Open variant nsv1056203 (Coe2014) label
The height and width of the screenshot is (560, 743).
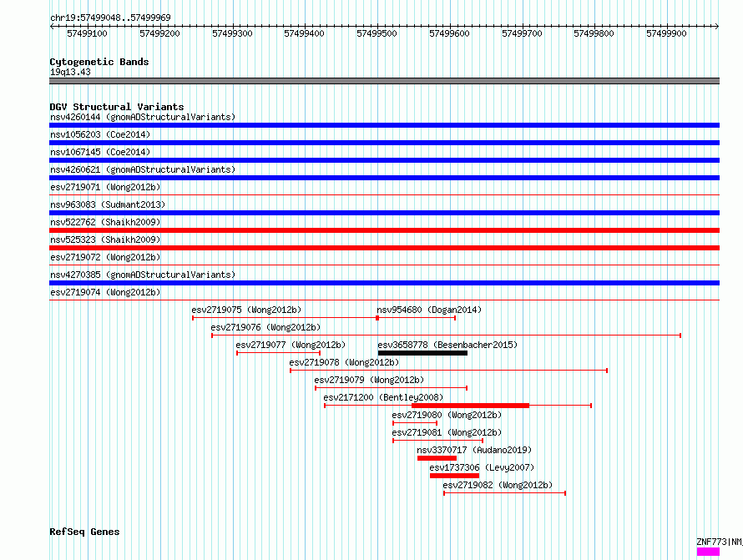(x=100, y=134)
